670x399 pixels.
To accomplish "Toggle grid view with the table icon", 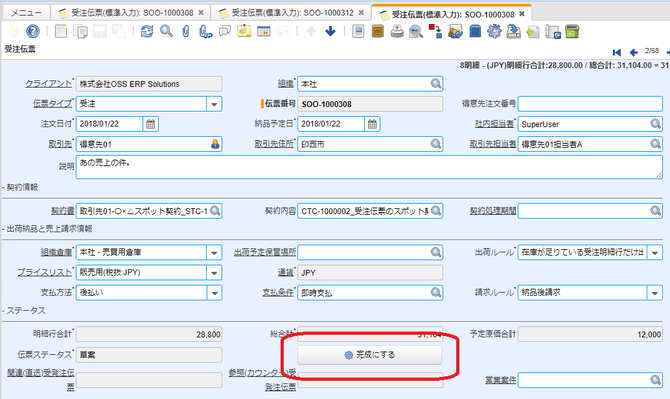I will (x=264, y=31).
